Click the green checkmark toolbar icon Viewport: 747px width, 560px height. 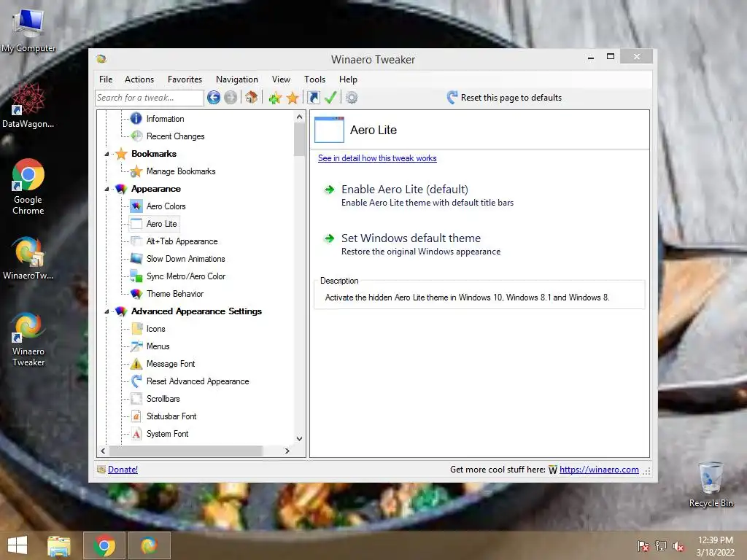coord(330,98)
